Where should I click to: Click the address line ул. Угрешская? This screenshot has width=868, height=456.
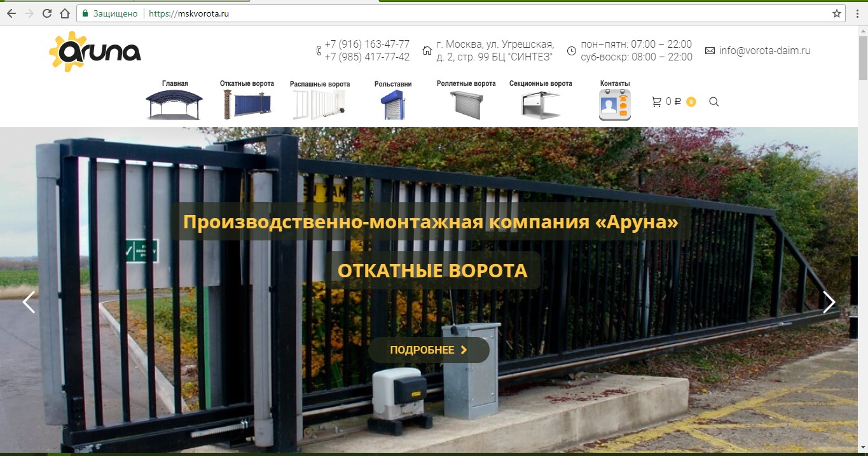(495, 45)
